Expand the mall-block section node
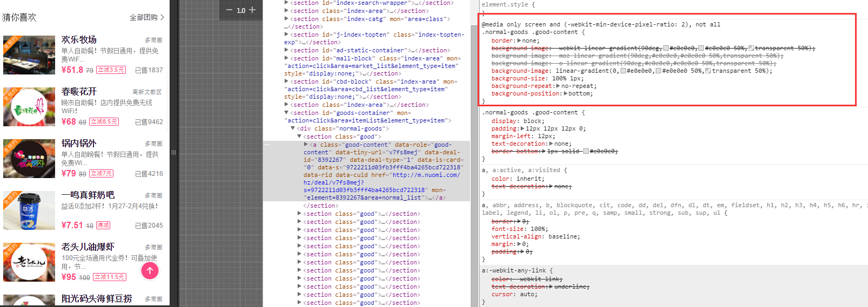 click(x=287, y=58)
